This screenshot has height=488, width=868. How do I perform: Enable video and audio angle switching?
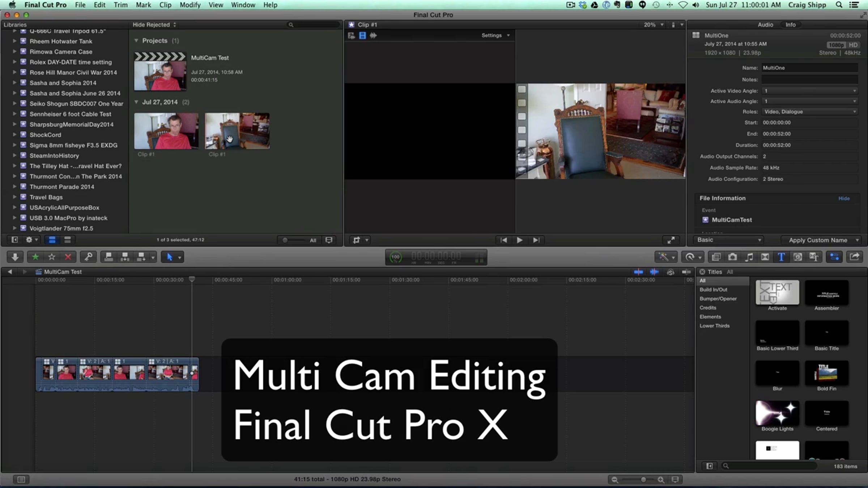click(351, 35)
